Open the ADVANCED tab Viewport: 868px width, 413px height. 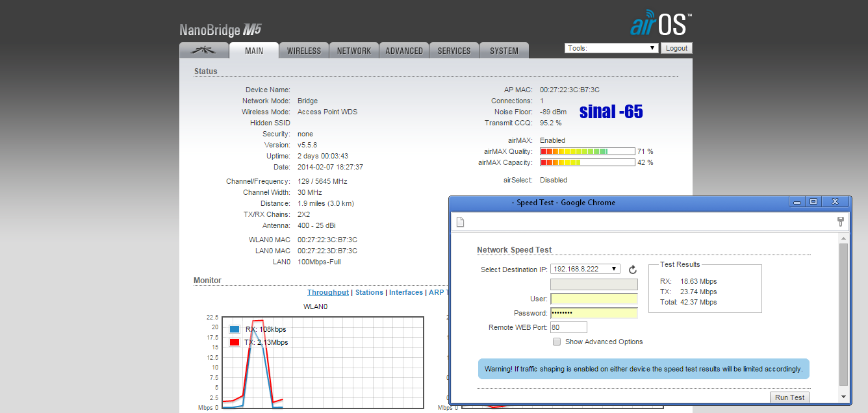pyautogui.click(x=404, y=51)
